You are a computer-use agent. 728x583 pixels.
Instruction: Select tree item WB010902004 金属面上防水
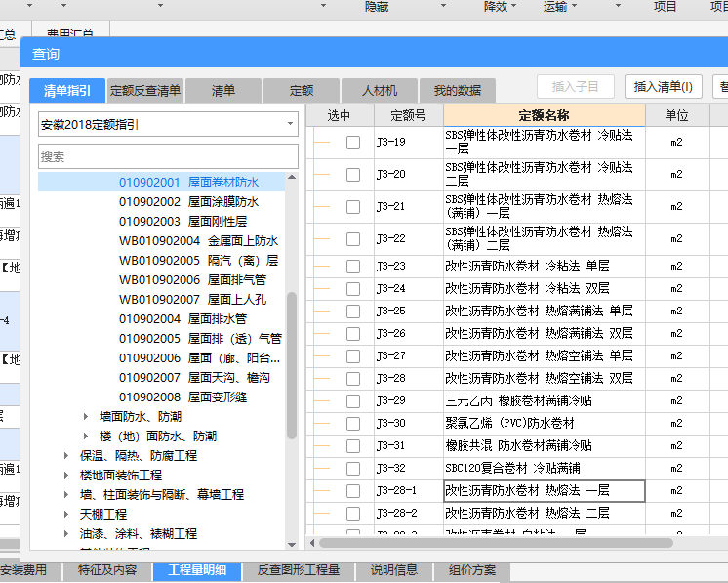[198, 240]
